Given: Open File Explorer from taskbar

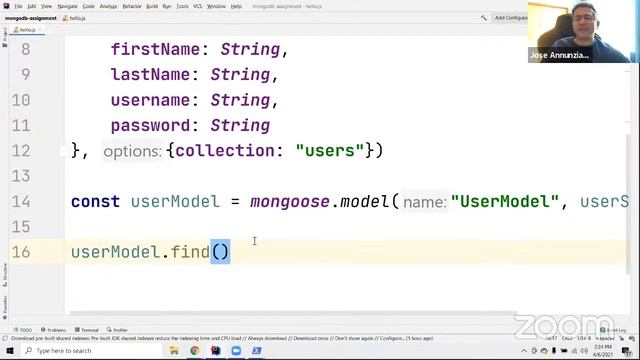Looking at the screenshot, I should coord(174,351).
